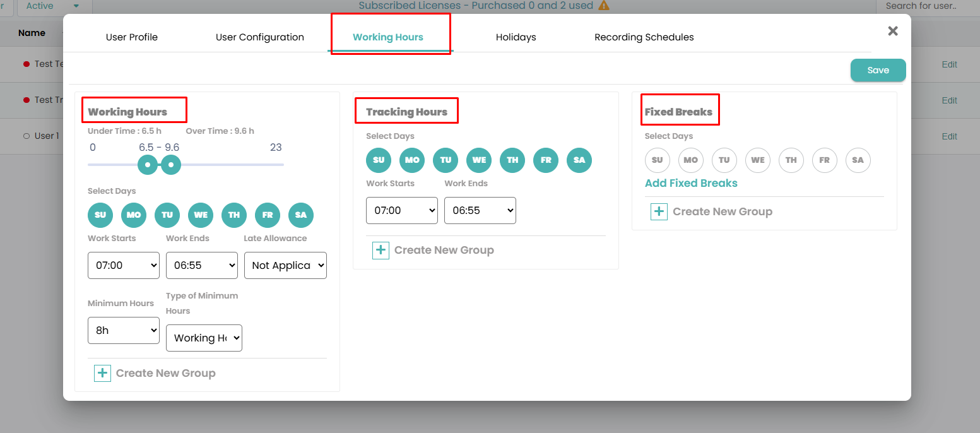Click the Name column header
This screenshot has width=980, height=433.
point(32,33)
